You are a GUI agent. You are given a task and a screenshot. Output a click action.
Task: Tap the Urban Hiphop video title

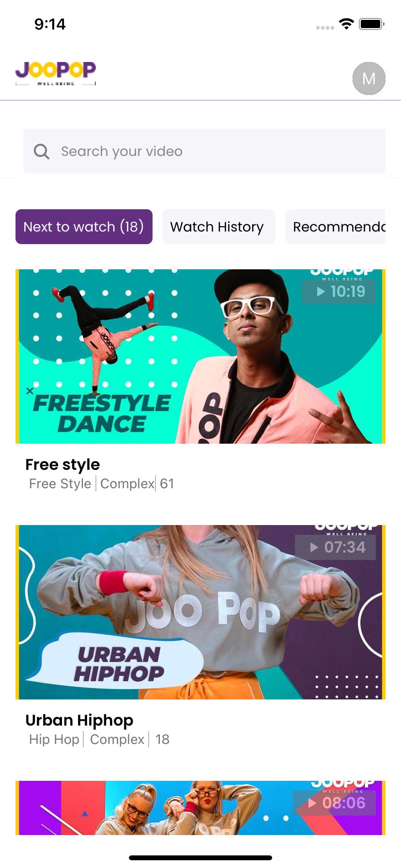coord(79,720)
